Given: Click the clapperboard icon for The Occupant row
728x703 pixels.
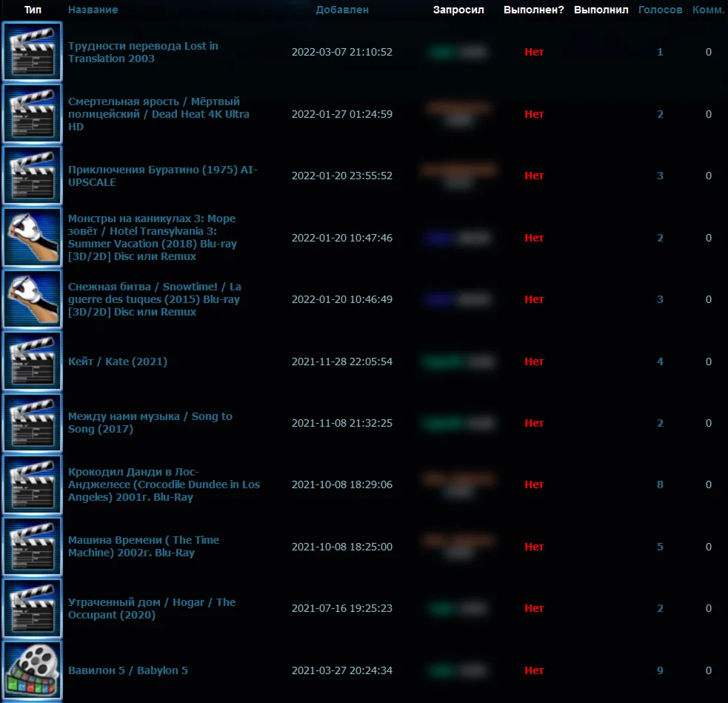Looking at the screenshot, I should click(32, 608).
